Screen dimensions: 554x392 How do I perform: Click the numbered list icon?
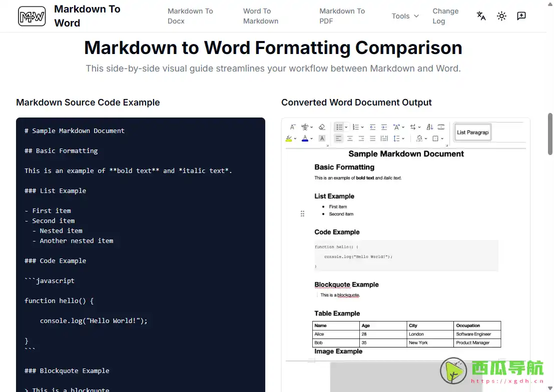click(x=356, y=127)
